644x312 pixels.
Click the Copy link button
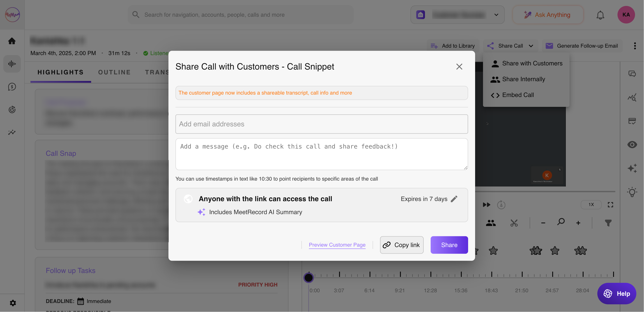402,245
